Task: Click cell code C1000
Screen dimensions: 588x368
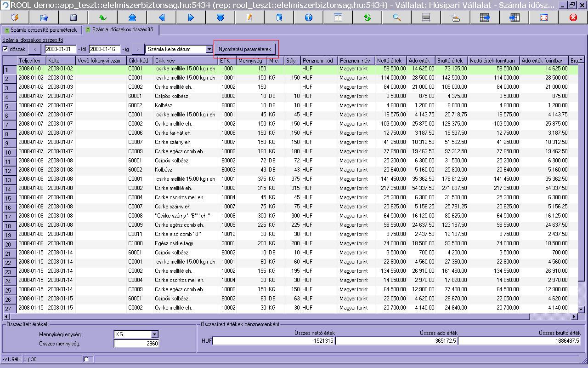Action: tap(136, 243)
